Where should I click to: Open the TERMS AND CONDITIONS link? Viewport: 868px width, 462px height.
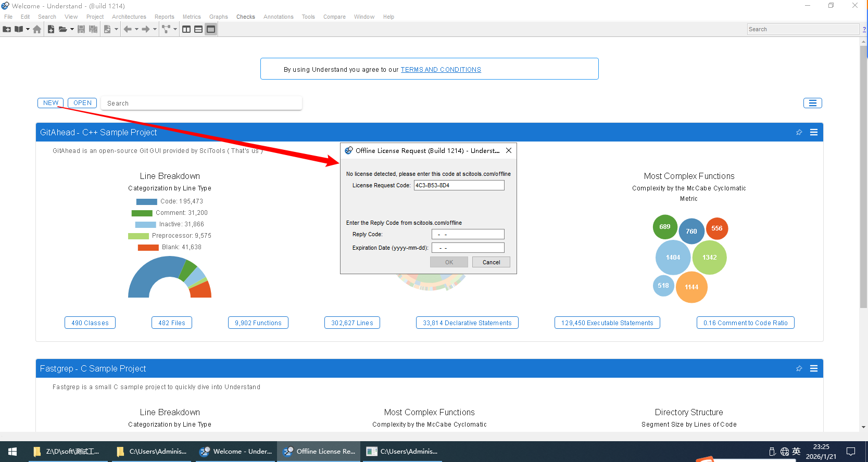441,70
